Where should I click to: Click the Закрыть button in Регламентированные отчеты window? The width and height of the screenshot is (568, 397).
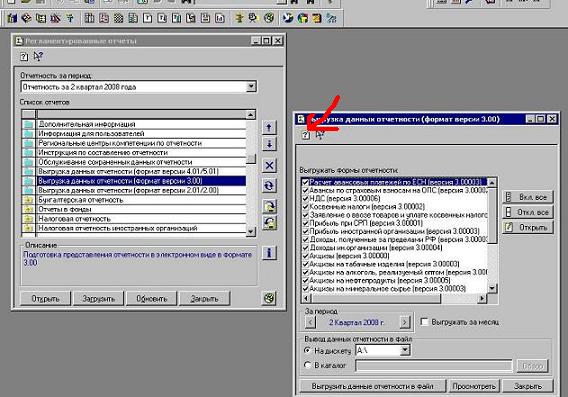204,298
